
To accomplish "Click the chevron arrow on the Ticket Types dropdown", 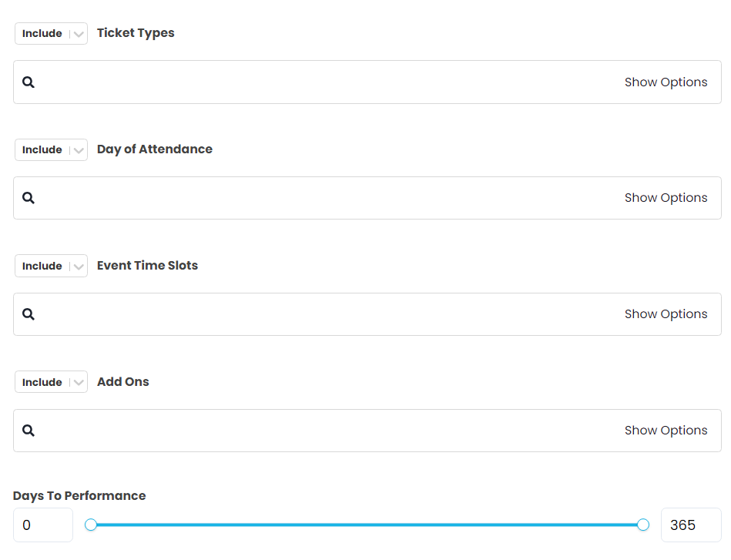I will click(78, 33).
